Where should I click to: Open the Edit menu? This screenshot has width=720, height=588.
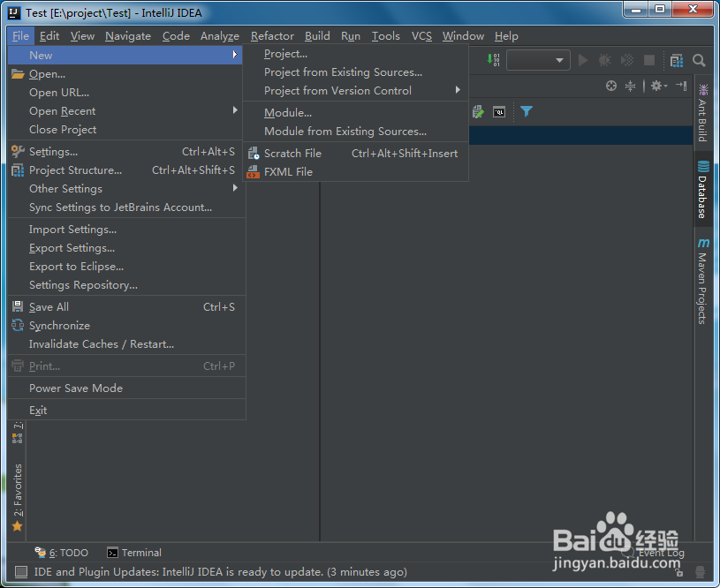49,36
